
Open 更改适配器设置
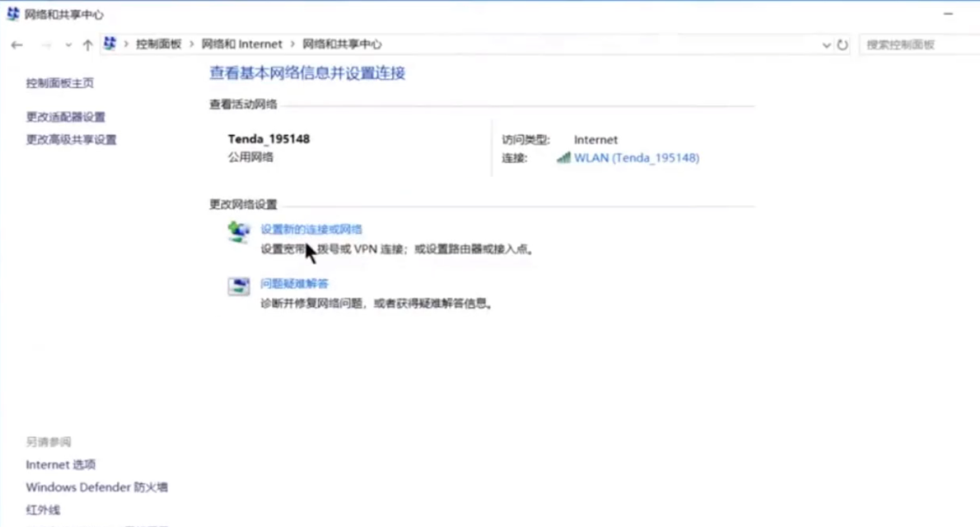[x=65, y=117]
